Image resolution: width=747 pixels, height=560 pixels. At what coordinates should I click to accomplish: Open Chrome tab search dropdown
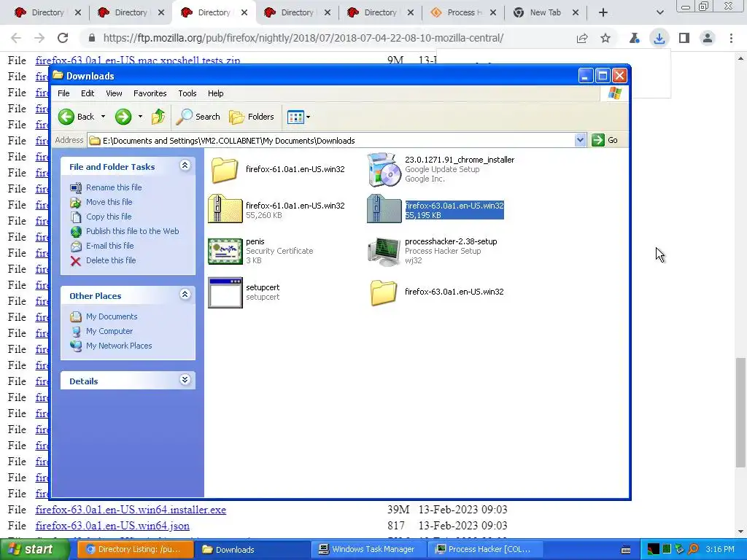(x=659, y=12)
